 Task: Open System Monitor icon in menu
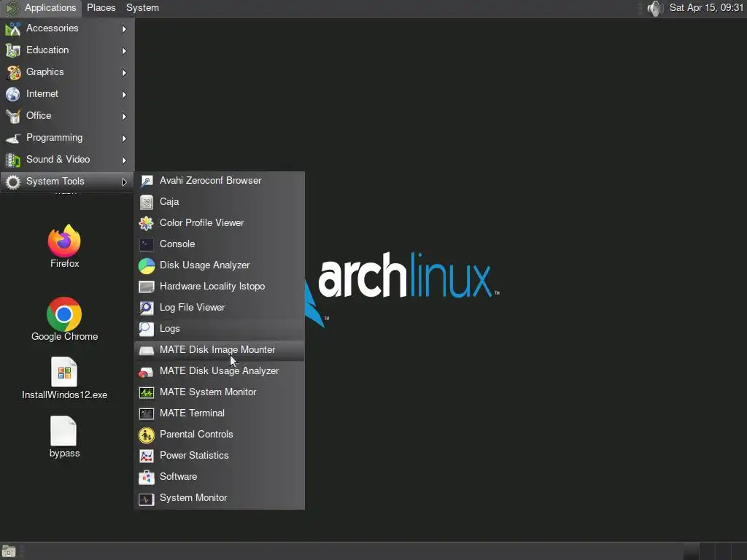tap(146, 498)
